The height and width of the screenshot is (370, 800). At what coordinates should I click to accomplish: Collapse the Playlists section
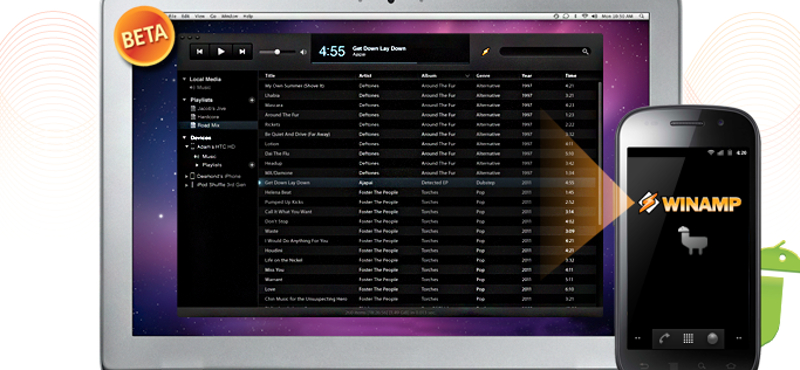(x=184, y=100)
